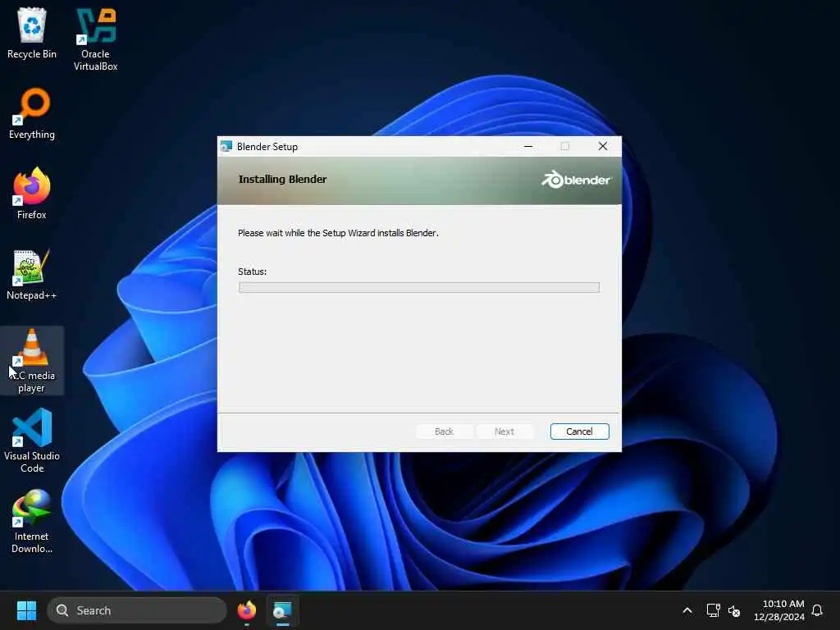Click the disabled maximize button of Blender Setup
The image size is (840, 630).
pyautogui.click(x=565, y=146)
